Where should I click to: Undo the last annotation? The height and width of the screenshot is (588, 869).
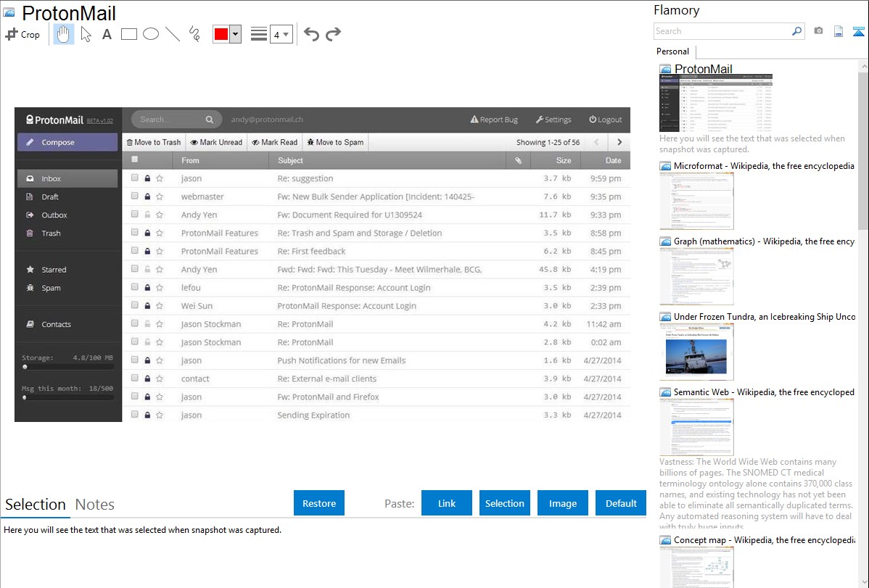click(311, 34)
